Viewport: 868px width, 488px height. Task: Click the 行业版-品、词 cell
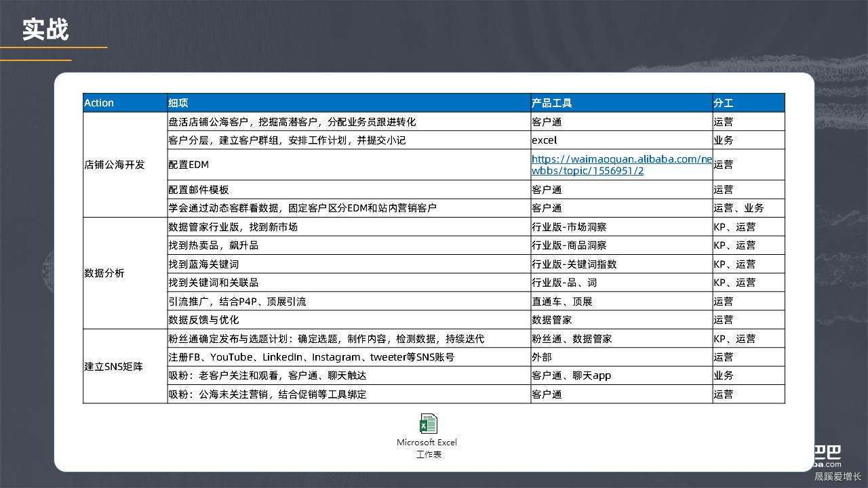621,283
